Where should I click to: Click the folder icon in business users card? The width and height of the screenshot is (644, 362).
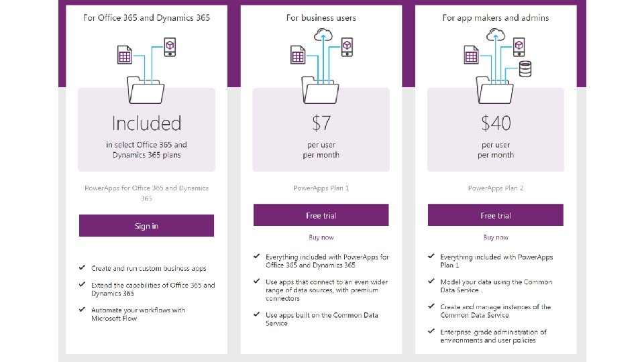pyautogui.click(x=321, y=90)
